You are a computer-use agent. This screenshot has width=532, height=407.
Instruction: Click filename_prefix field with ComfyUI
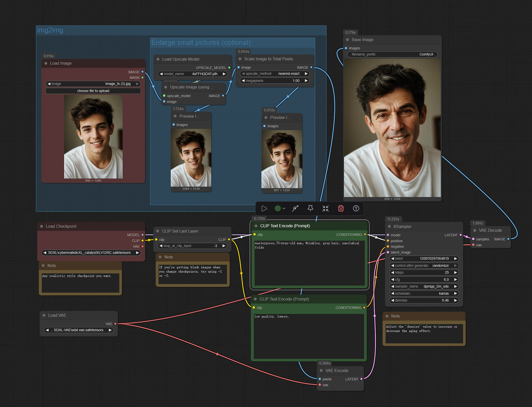[392, 54]
